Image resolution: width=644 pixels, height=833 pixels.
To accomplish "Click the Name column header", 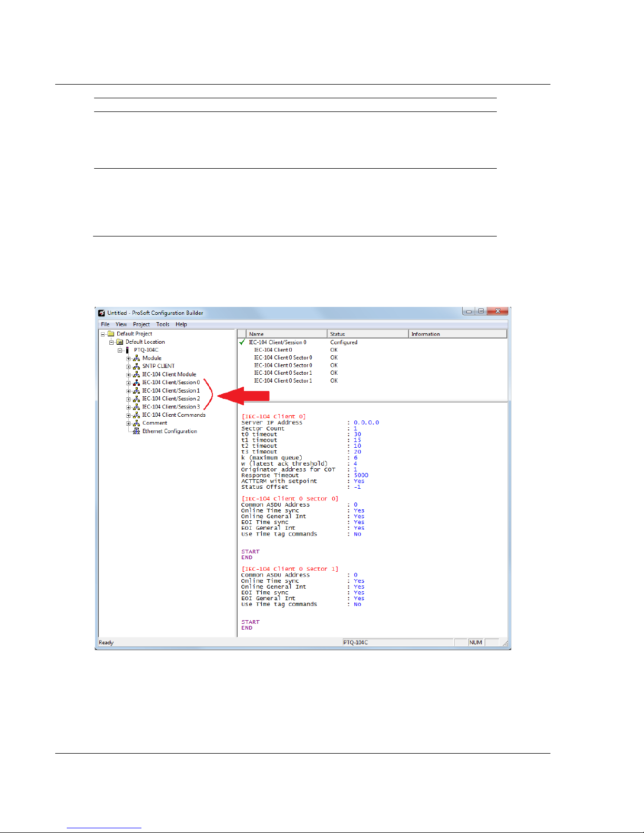I will [287, 334].
